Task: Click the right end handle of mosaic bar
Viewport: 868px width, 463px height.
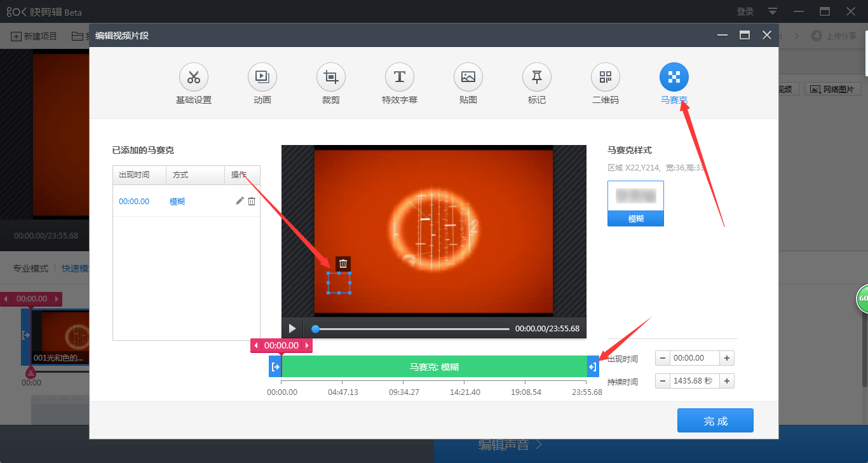Action: pyautogui.click(x=592, y=366)
